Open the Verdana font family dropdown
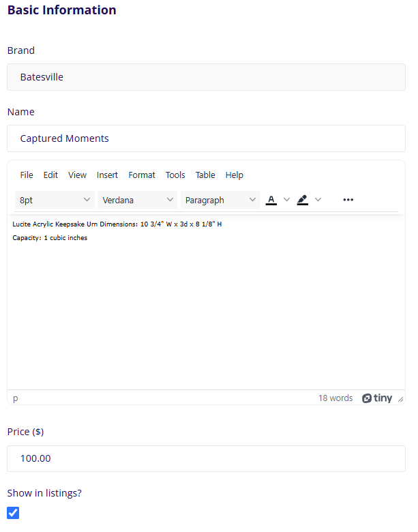 click(x=138, y=200)
